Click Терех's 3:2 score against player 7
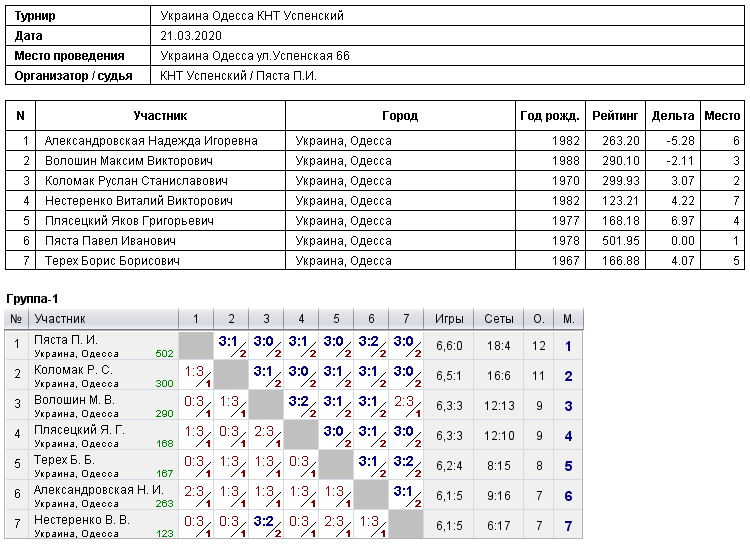This screenshot has height=544, width=750. (406, 465)
